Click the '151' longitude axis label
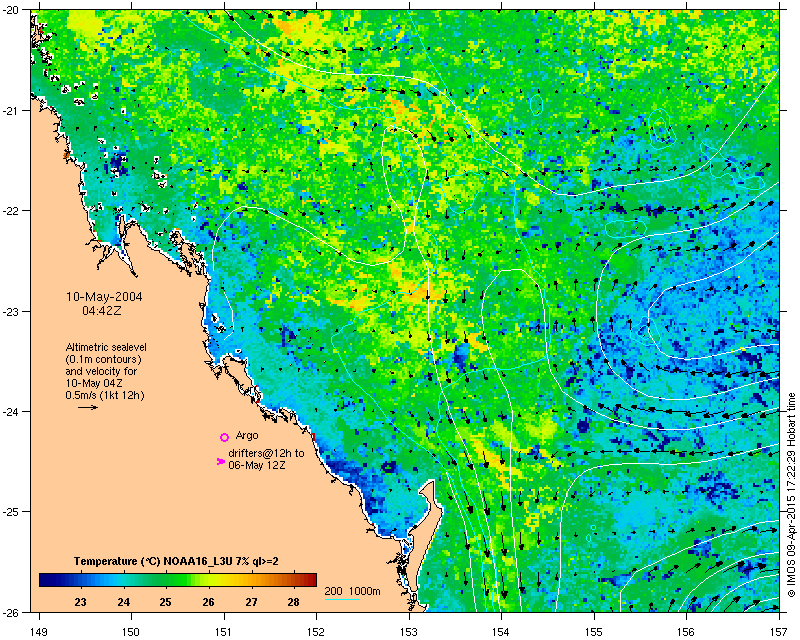The image size is (800, 640). 224,632
